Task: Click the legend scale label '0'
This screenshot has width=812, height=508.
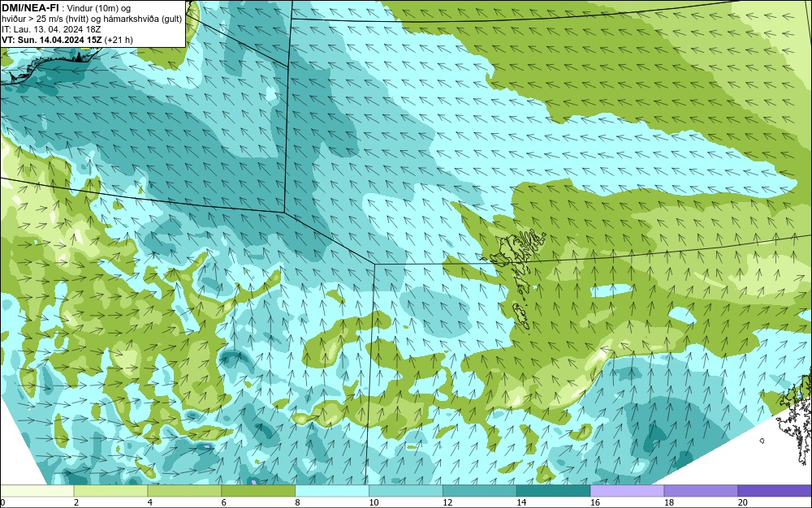Action: (2, 502)
